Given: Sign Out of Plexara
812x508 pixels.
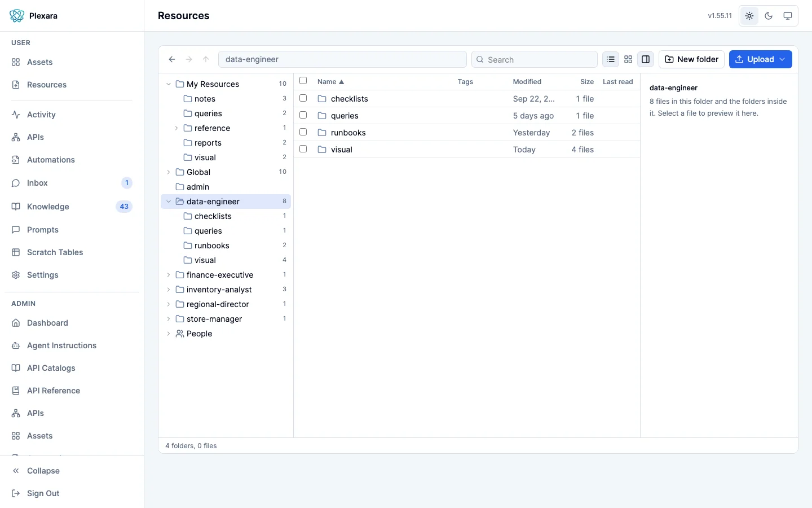Looking at the screenshot, I should [x=72, y=493].
